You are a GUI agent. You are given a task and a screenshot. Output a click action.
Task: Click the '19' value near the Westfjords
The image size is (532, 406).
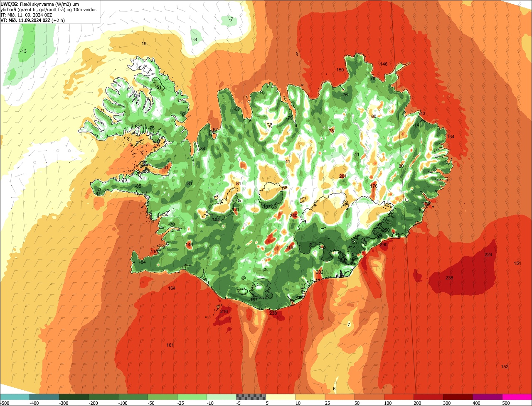pos(144,44)
